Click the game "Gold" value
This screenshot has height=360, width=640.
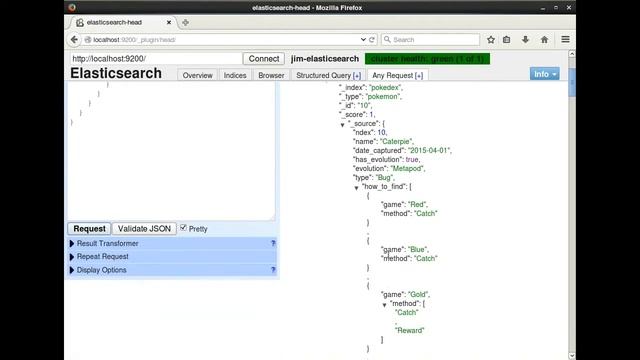418,294
